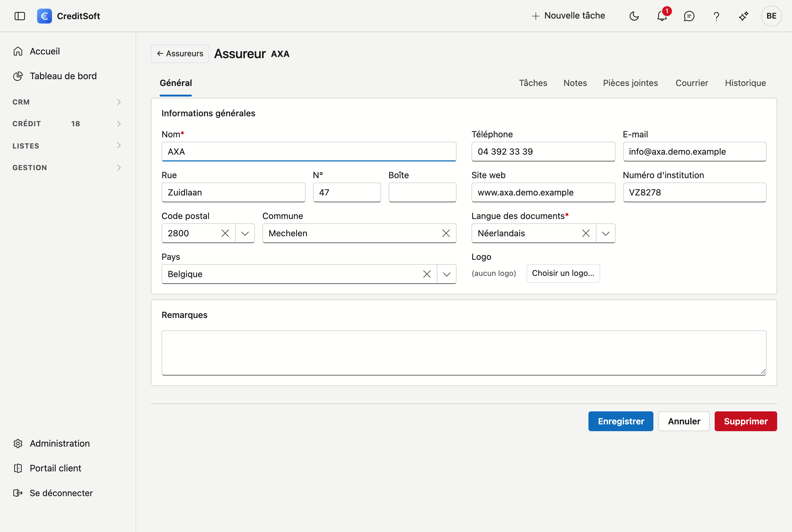Open the Pays dropdown
The image size is (792, 532).
[446, 274]
